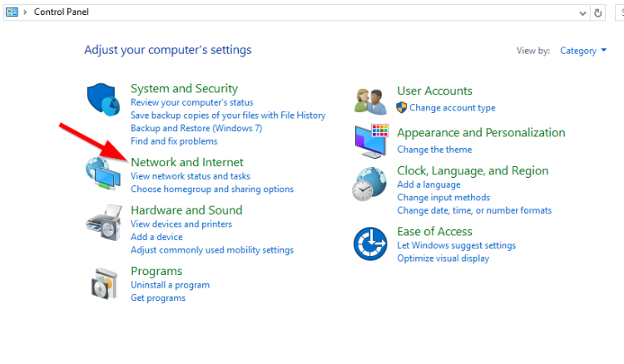Open User Accounts category
The image size is (624, 364).
pyautogui.click(x=434, y=91)
